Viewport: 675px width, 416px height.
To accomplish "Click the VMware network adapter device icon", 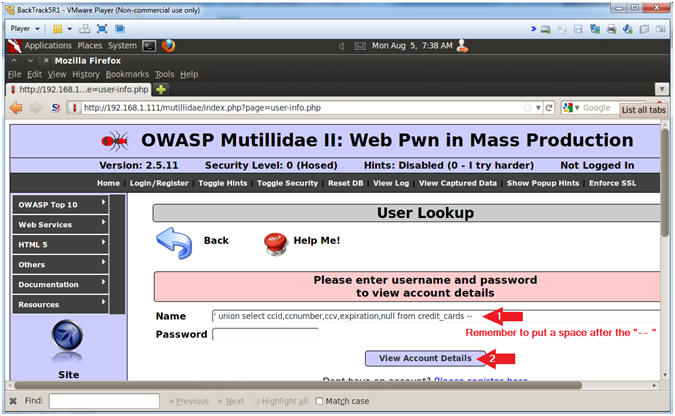I will [x=595, y=29].
